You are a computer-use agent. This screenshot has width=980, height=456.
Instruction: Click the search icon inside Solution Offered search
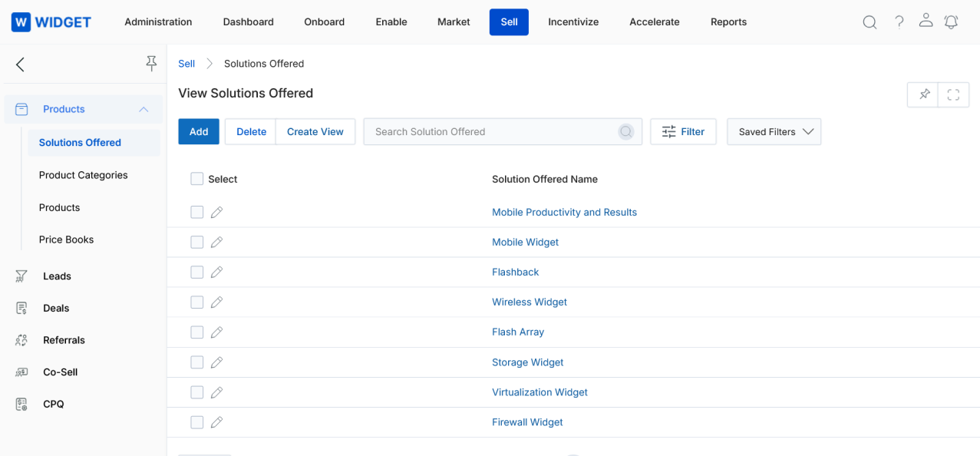tap(626, 132)
